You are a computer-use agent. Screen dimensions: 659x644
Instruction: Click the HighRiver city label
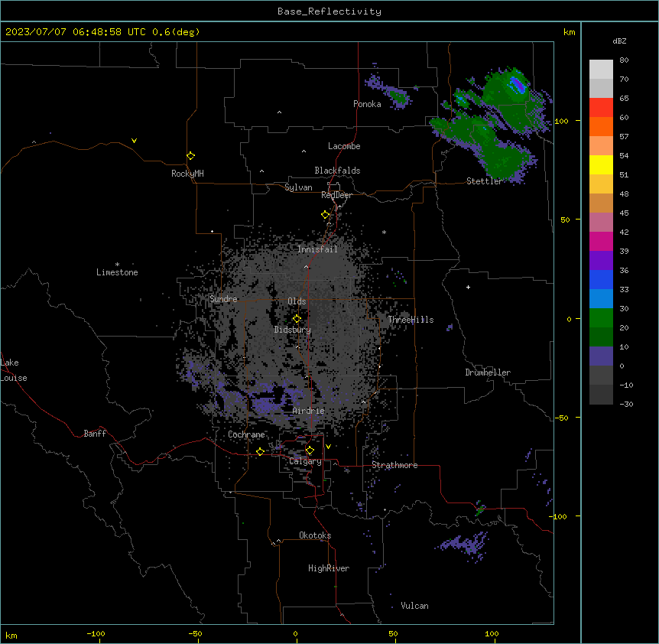329,568
